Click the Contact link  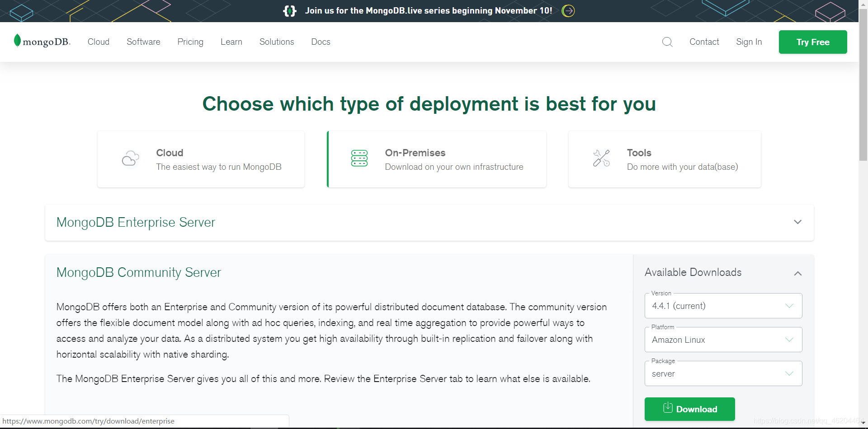tap(704, 42)
